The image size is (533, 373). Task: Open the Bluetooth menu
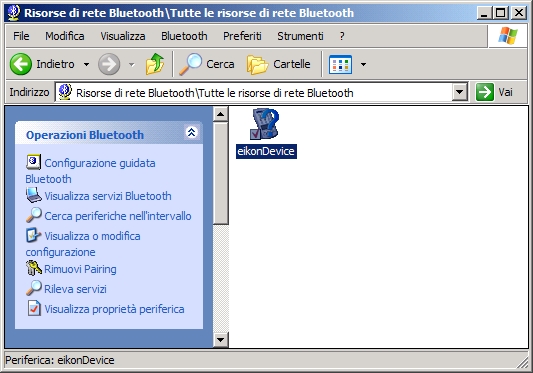(184, 36)
